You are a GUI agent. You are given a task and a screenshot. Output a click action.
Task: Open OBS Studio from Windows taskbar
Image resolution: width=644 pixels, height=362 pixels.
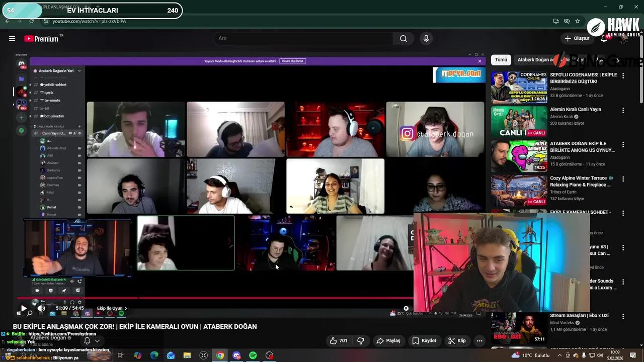point(270,355)
